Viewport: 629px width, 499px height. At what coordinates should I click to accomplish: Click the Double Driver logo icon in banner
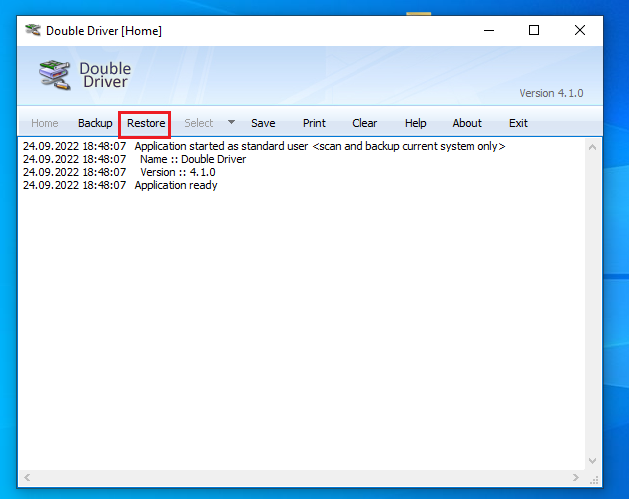(x=55, y=75)
